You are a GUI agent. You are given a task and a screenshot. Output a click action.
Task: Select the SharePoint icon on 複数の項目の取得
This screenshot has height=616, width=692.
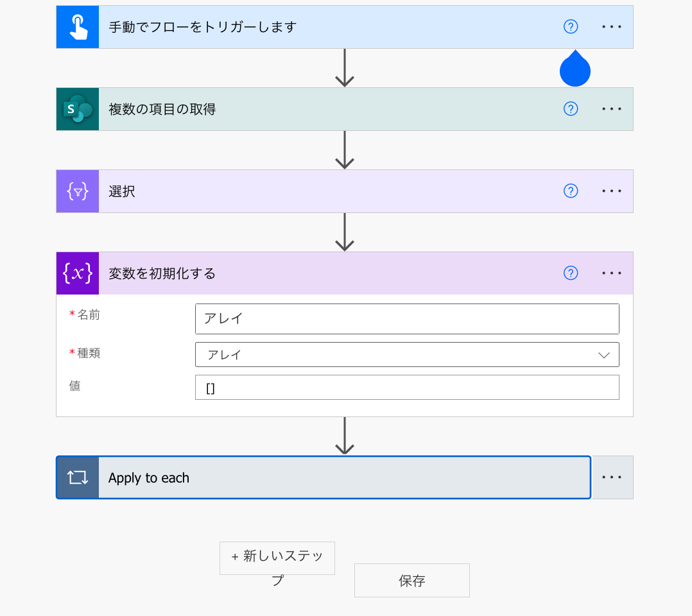click(x=77, y=108)
